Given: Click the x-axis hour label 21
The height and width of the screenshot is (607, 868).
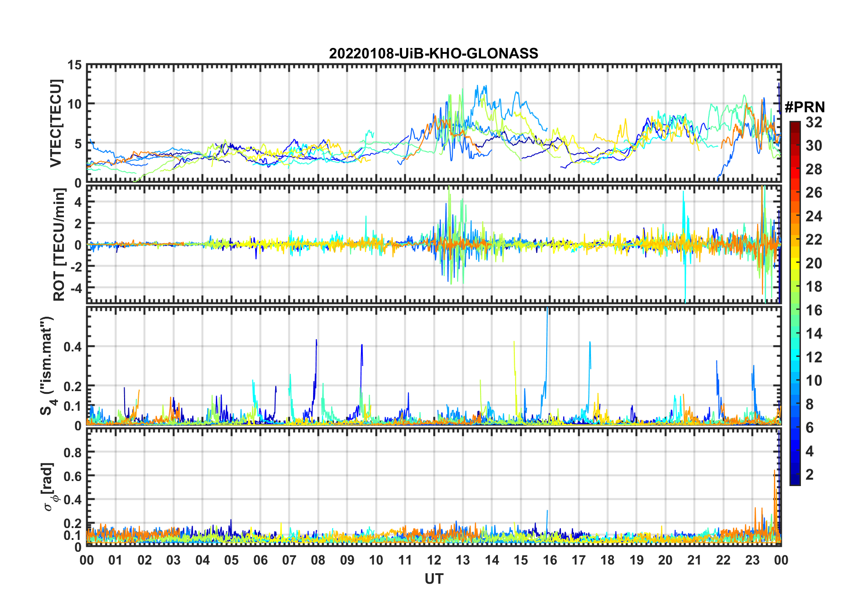Looking at the screenshot, I should click(x=694, y=560).
